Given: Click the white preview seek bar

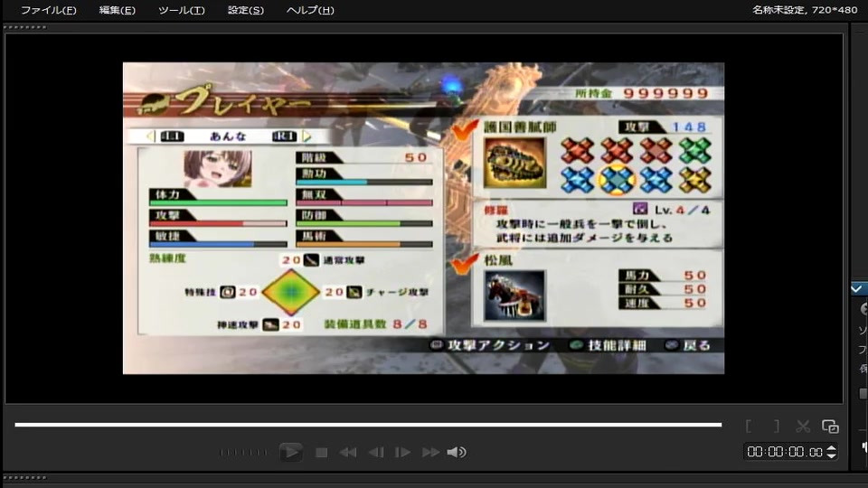Looking at the screenshot, I should (x=368, y=425).
